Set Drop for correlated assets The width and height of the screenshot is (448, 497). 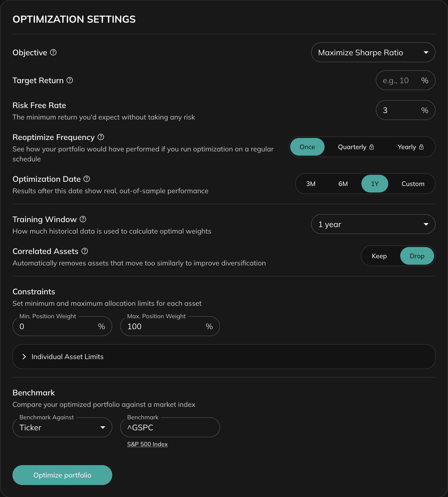pos(417,256)
